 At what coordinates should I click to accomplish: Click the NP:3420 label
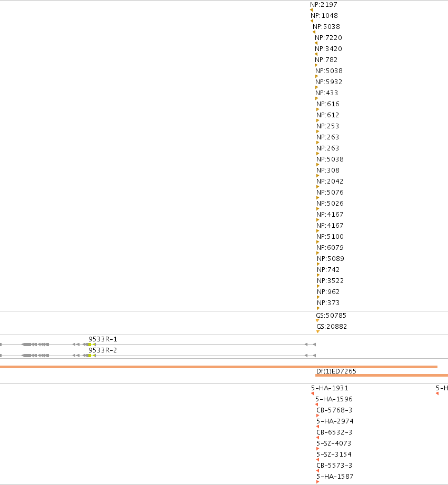coord(328,49)
